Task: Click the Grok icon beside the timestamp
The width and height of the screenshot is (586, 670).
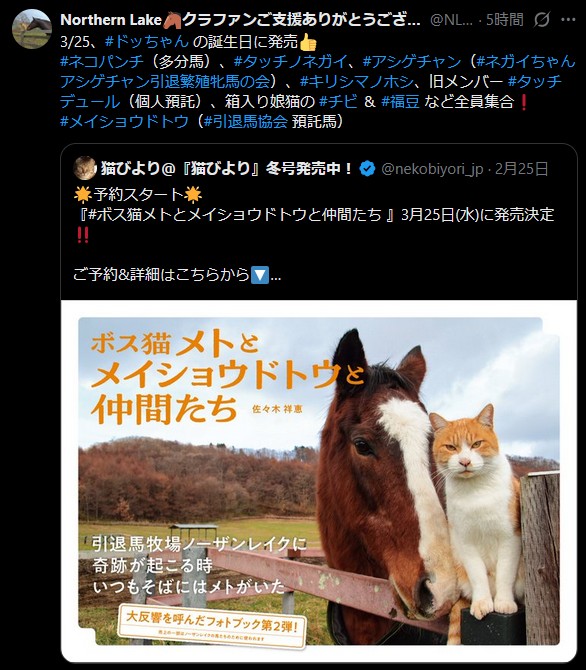Action: (542, 20)
